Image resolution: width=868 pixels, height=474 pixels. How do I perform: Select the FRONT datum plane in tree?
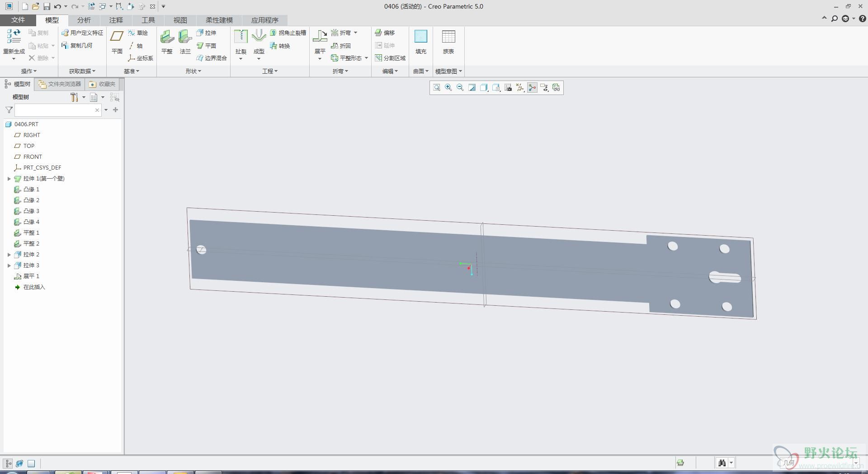28,157
